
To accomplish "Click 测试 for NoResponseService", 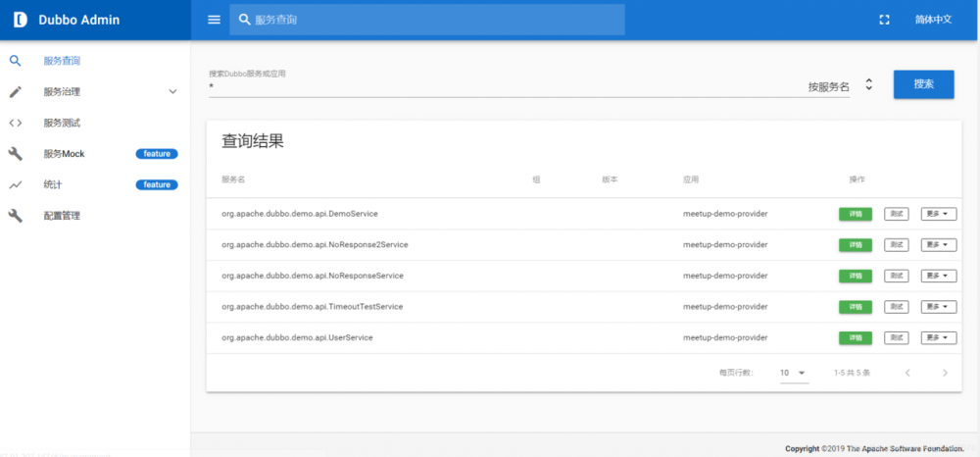I will [897, 276].
